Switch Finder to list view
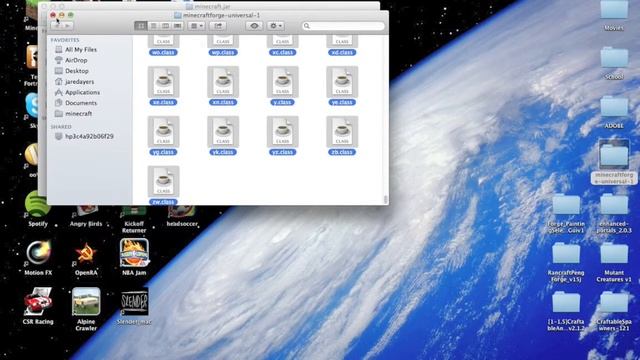 click(153, 26)
